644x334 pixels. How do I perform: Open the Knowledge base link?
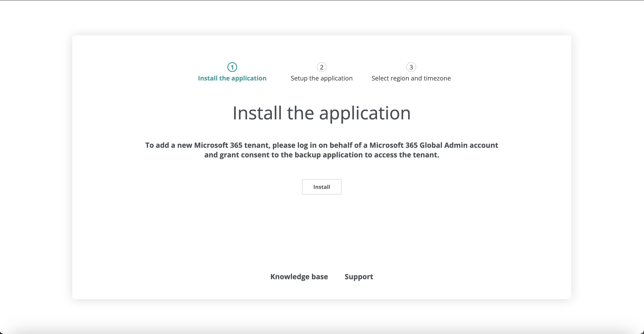(299, 277)
